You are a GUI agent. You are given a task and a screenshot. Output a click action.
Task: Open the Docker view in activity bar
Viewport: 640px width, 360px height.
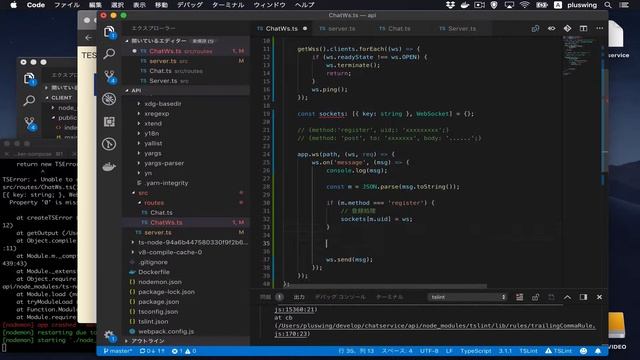coord(109,167)
